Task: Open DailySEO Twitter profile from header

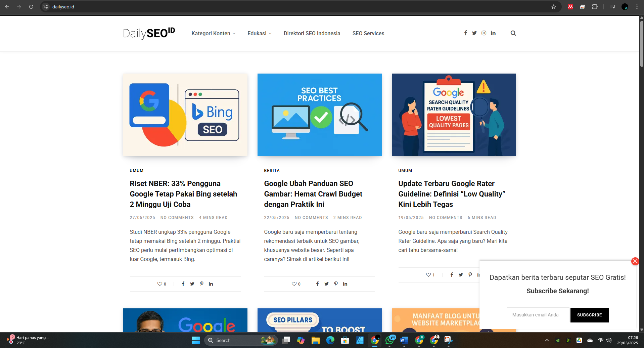Action: click(x=474, y=33)
